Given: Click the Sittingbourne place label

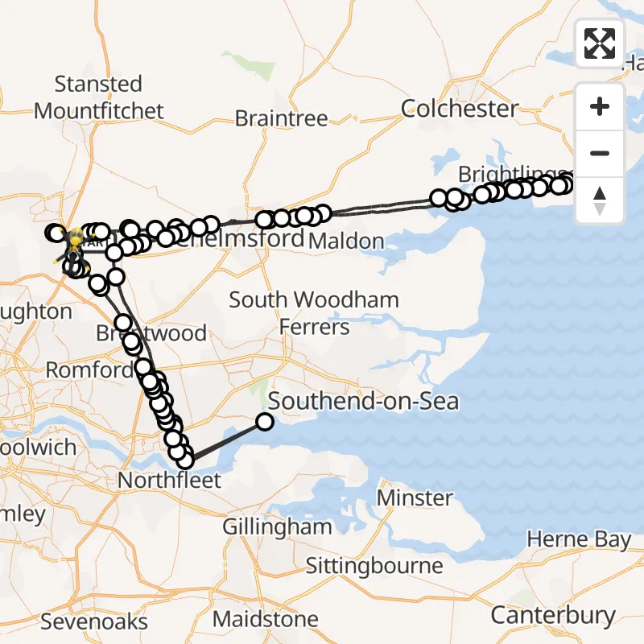Looking at the screenshot, I should click(374, 566).
